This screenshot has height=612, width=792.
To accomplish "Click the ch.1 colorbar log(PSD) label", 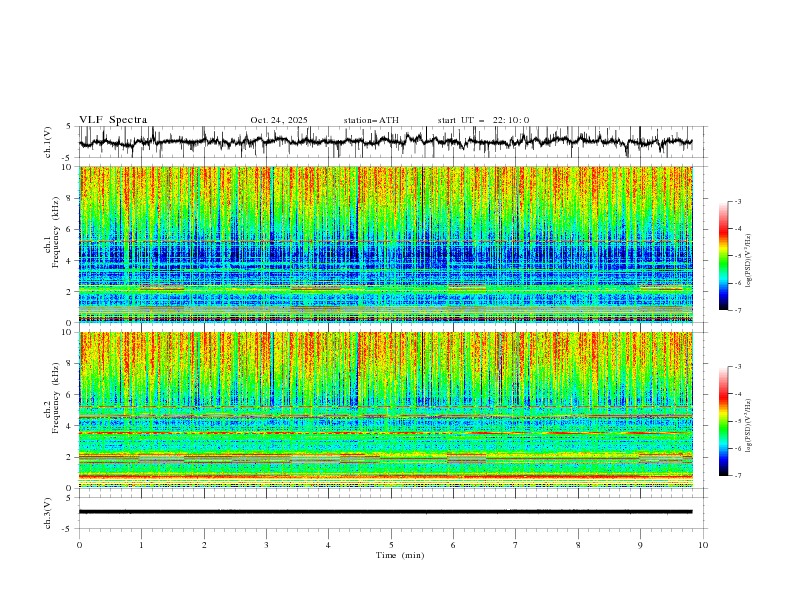I will (749, 261).
